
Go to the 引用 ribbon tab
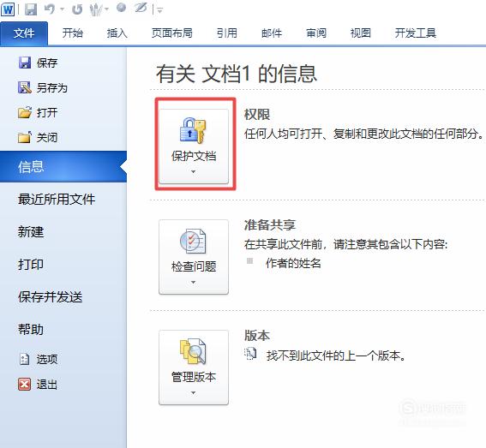click(x=227, y=33)
